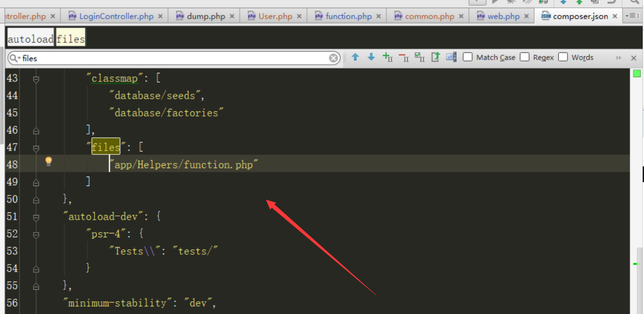Close the dump.php tab
Image resolution: width=644 pixels, height=314 pixels.
click(x=232, y=16)
